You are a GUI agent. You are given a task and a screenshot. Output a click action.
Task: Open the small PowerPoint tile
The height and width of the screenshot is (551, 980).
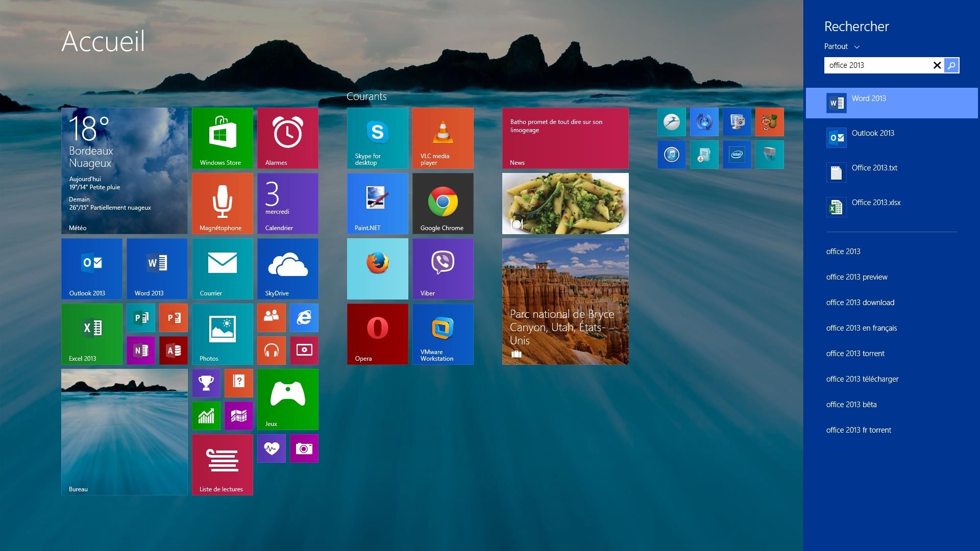tap(174, 318)
